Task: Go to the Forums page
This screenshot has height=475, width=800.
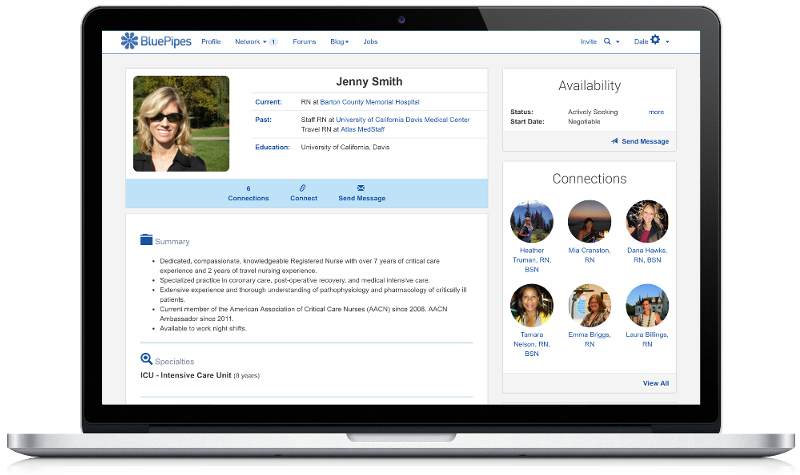Action: [304, 42]
